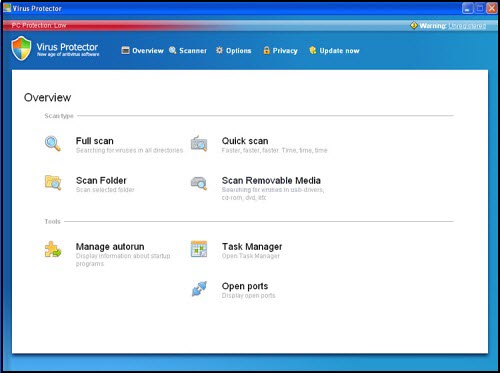Image resolution: width=500 pixels, height=373 pixels.
Task: Click 'Faster, faster, faster' description text
Action: click(x=274, y=150)
